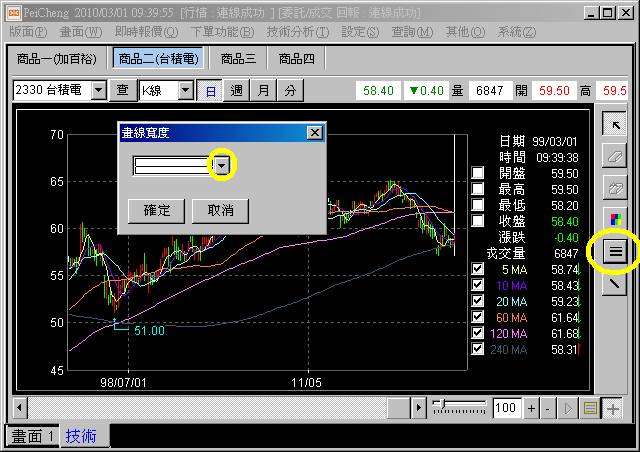
Task: Click the yellow list icon near bottom right
Action: pos(591,408)
